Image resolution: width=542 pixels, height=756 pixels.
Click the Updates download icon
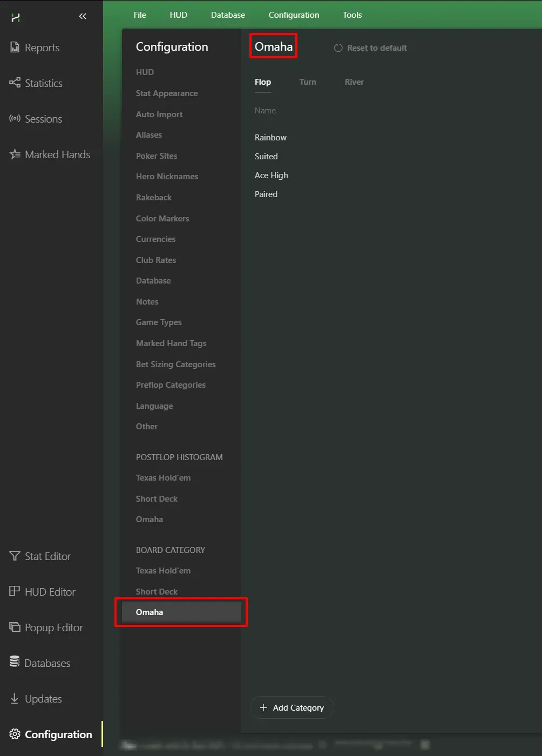click(15, 699)
